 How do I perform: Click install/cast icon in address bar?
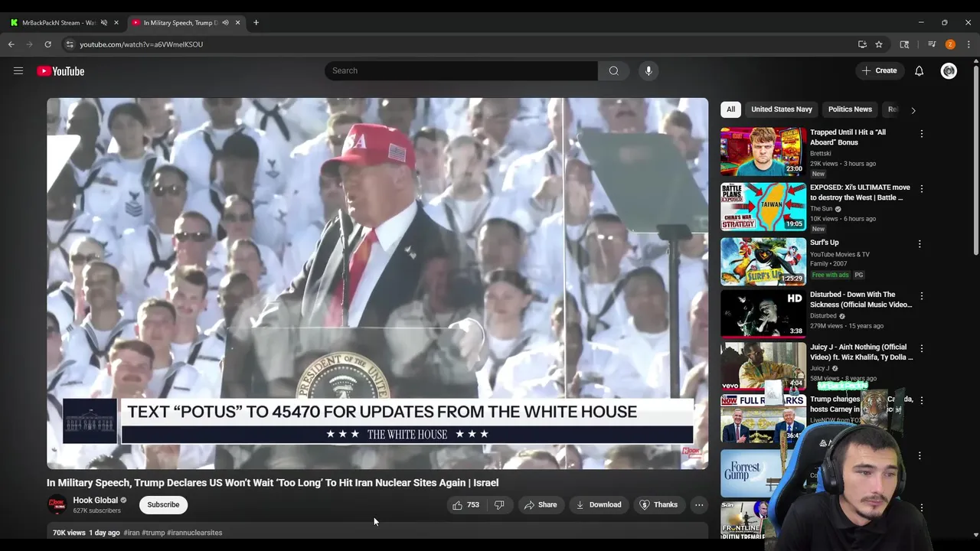click(x=862, y=44)
